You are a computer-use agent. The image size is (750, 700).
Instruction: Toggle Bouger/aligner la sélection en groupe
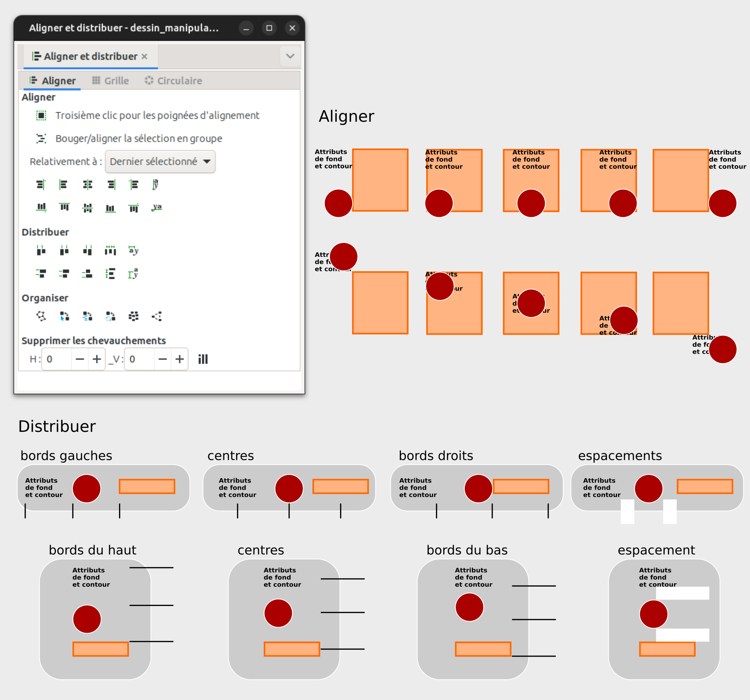click(129, 138)
